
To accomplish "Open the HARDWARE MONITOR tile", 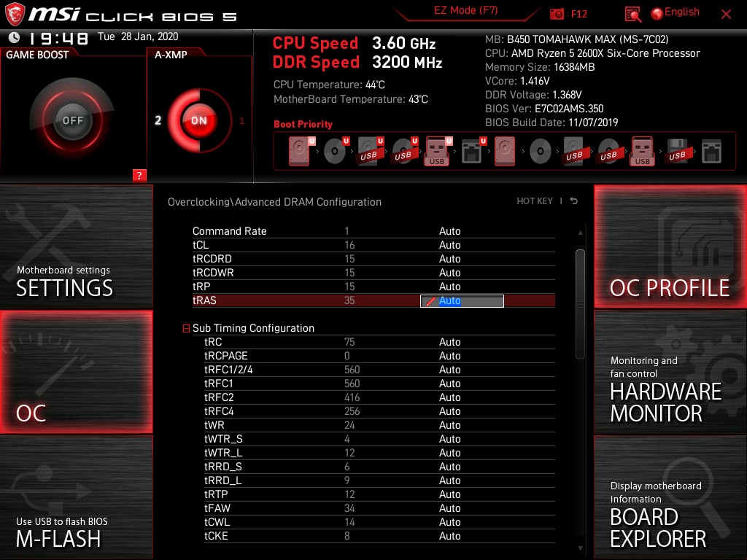I will click(670, 372).
